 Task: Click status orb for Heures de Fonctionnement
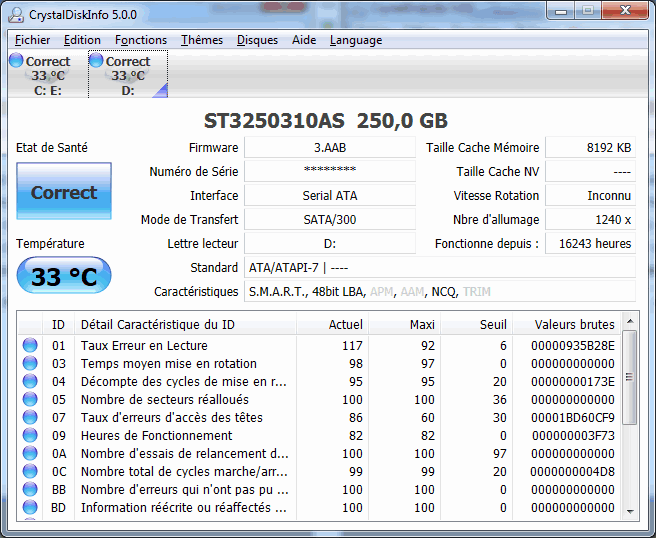point(30,436)
